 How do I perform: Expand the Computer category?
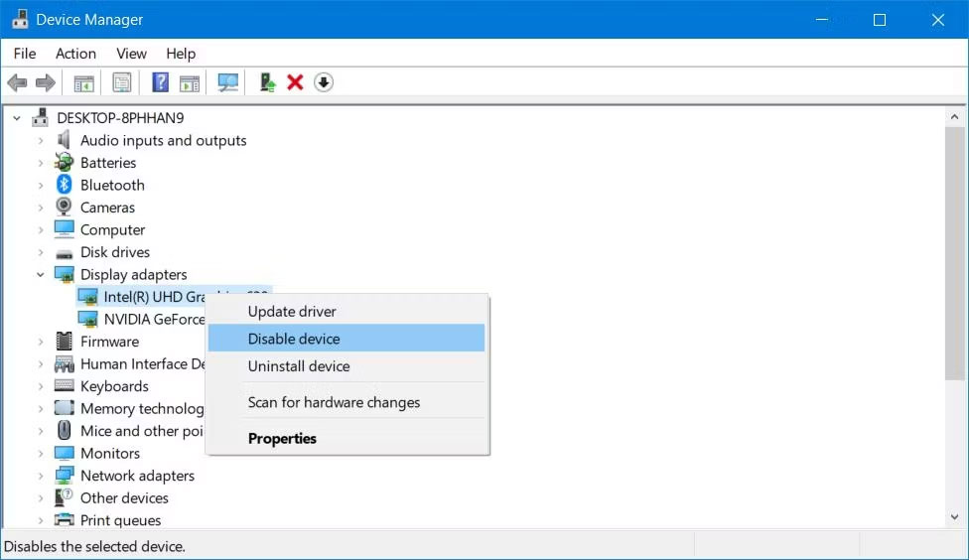(x=41, y=230)
